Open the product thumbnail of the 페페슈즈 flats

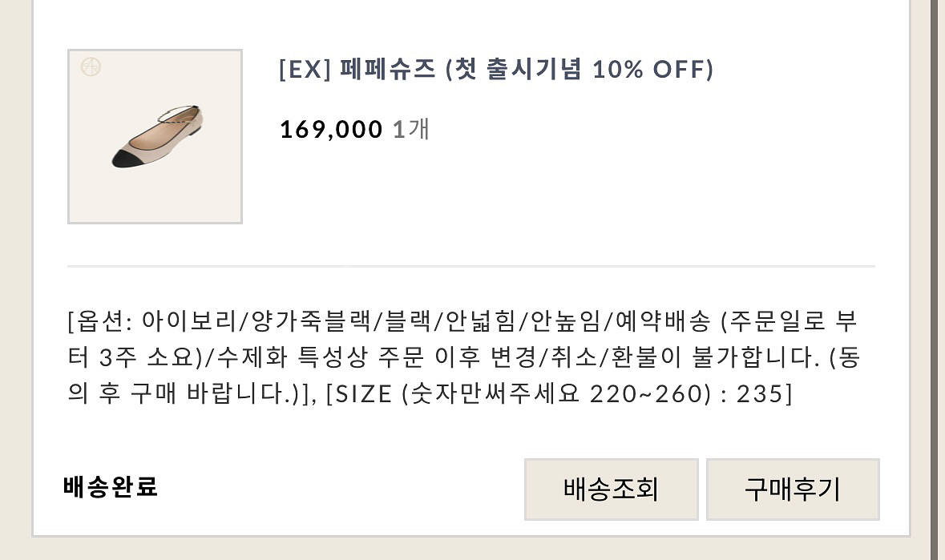coord(155,136)
